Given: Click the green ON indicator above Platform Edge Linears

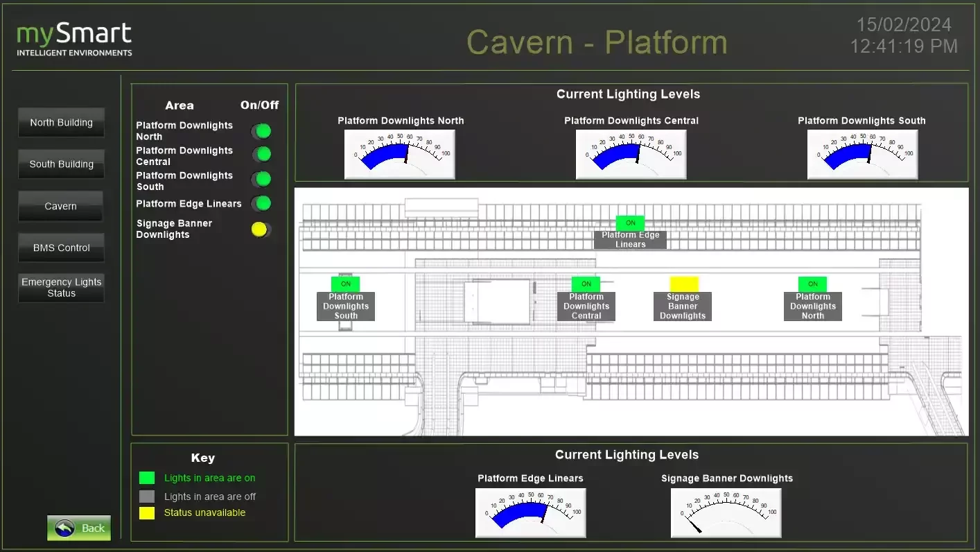Looking at the screenshot, I should (x=630, y=223).
